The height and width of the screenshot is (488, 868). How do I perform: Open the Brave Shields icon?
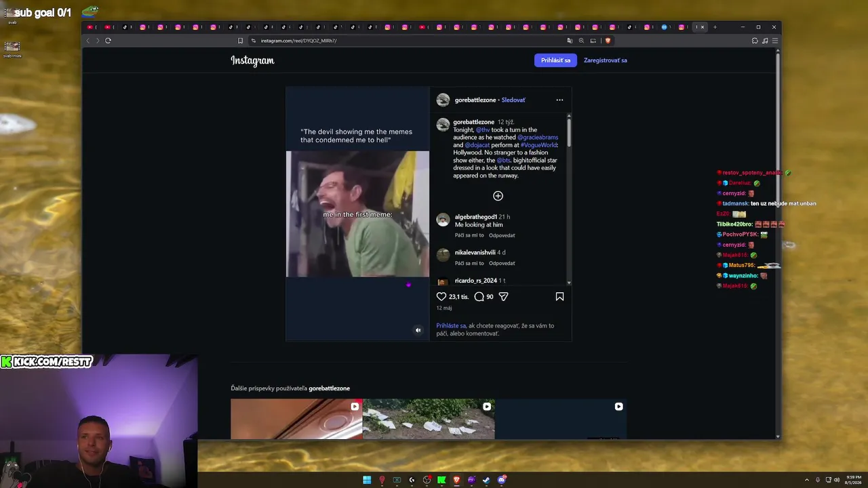tap(608, 41)
